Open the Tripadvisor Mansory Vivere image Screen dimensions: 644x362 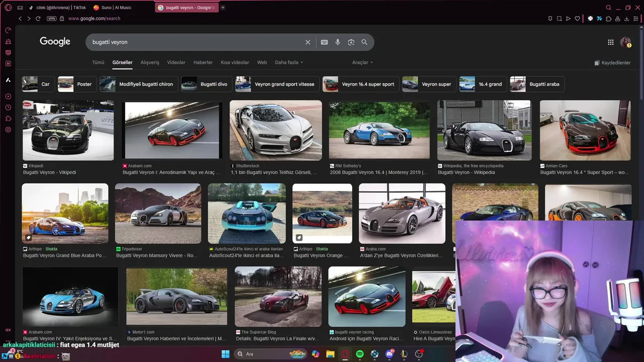(x=158, y=213)
